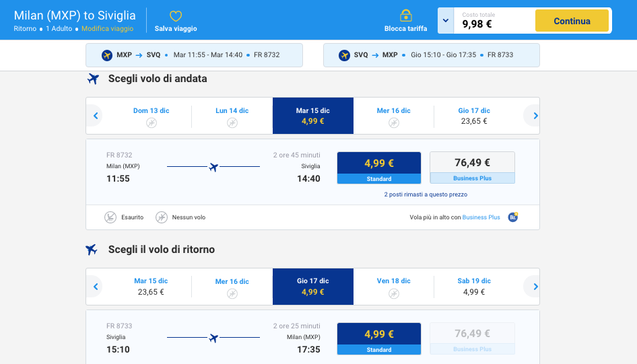Open the Modifica viaggio link
The height and width of the screenshot is (364, 637).
pos(107,29)
